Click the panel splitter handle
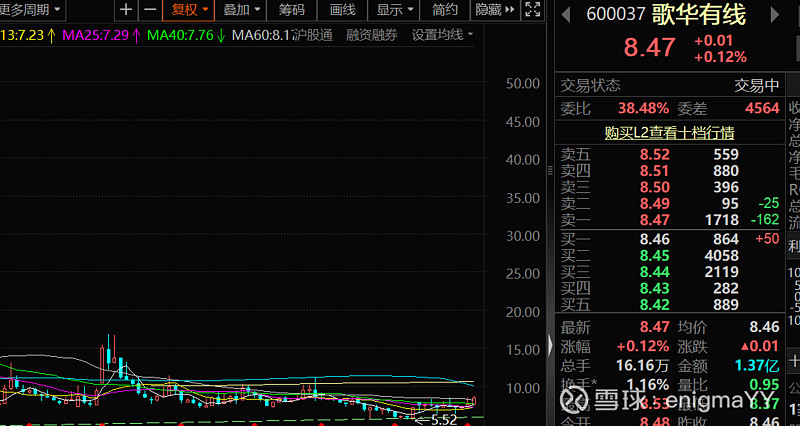 point(550,170)
